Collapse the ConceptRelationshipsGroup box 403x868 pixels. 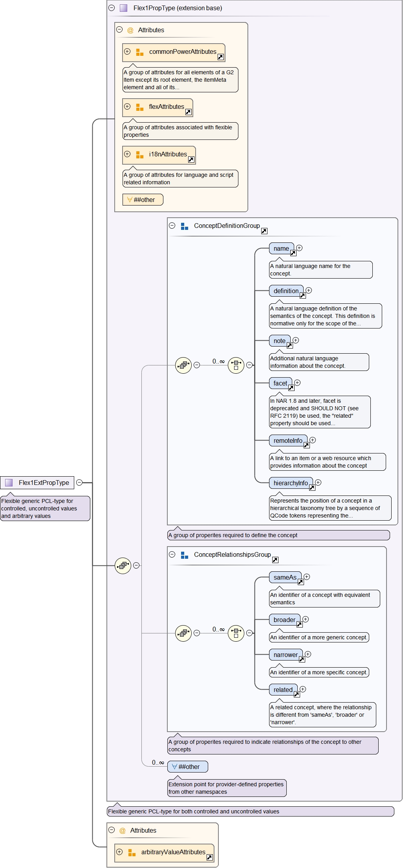click(172, 554)
